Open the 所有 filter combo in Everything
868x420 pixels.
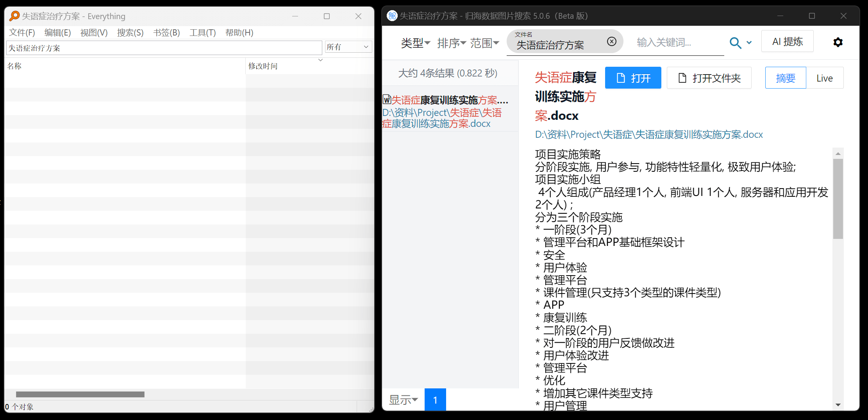tap(348, 46)
